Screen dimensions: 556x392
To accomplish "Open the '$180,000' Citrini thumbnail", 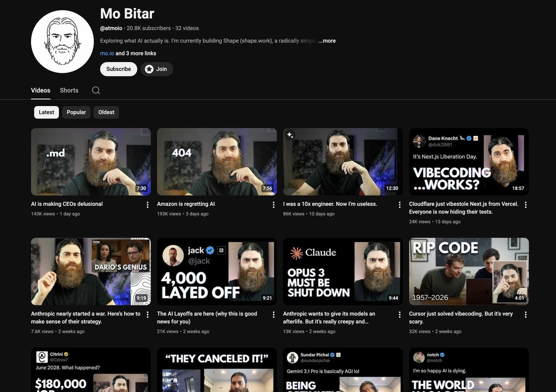I will (x=91, y=370).
